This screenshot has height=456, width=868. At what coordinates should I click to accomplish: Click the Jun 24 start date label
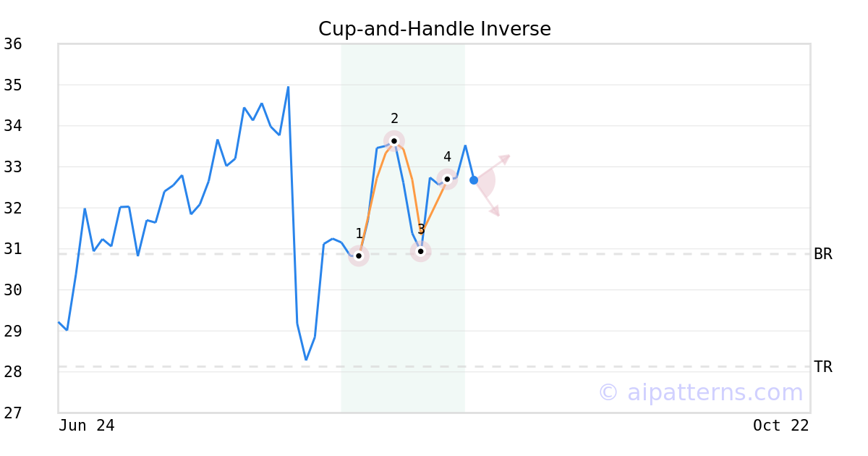pos(87,426)
